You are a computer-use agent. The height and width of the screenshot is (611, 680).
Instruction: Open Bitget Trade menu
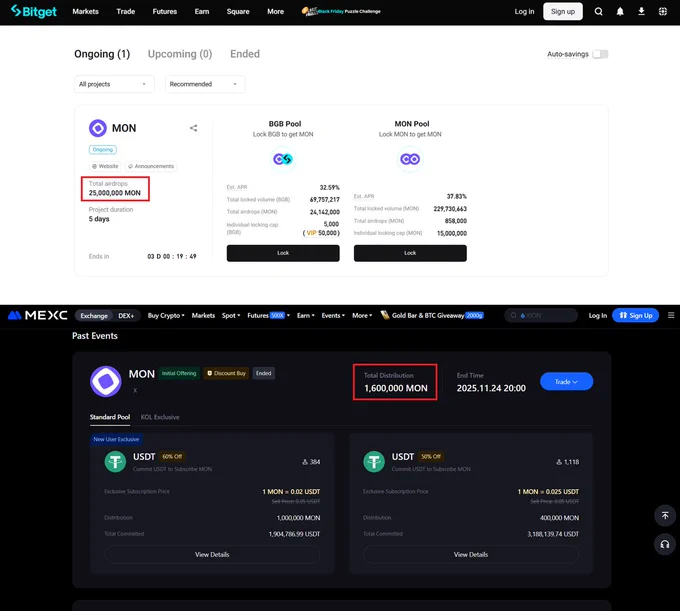pos(126,12)
